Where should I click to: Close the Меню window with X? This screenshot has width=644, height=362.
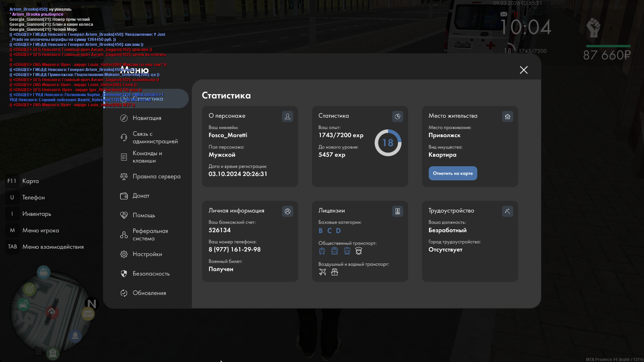(524, 70)
